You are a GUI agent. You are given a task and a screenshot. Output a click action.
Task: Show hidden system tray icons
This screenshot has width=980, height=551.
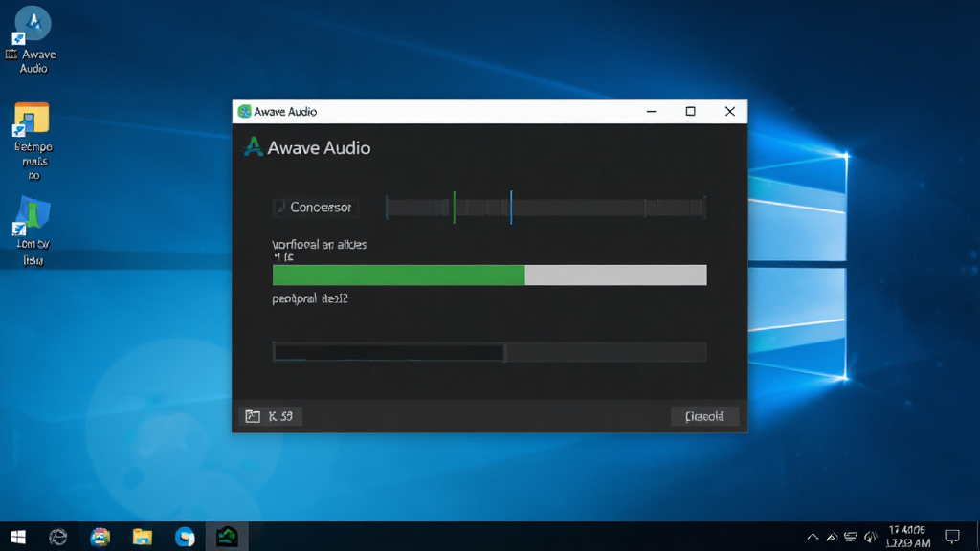[813, 537]
